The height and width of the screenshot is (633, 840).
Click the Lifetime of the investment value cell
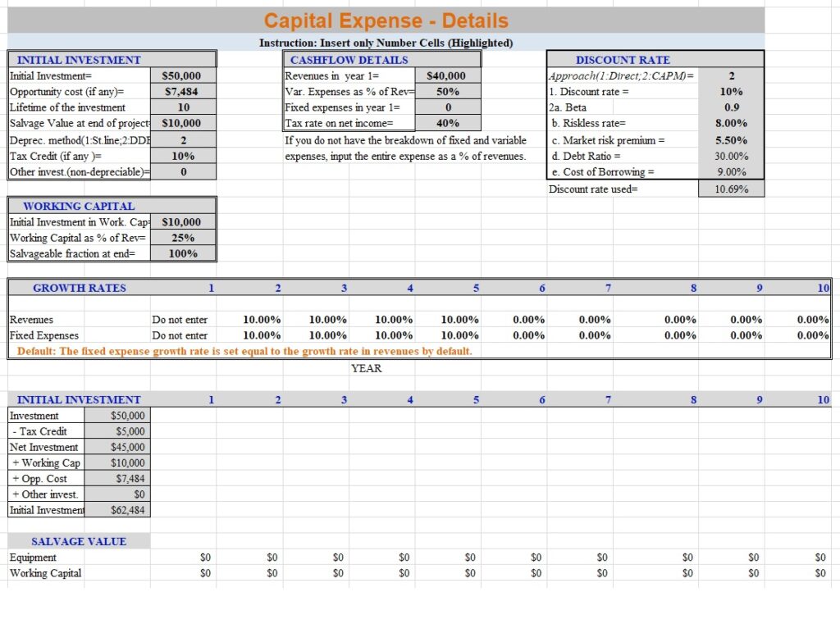tap(183, 107)
